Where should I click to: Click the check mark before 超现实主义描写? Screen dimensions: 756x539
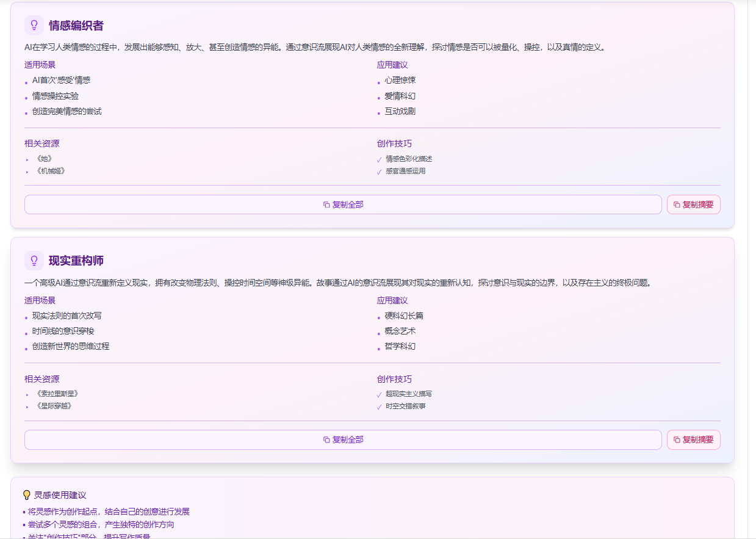tap(380, 394)
